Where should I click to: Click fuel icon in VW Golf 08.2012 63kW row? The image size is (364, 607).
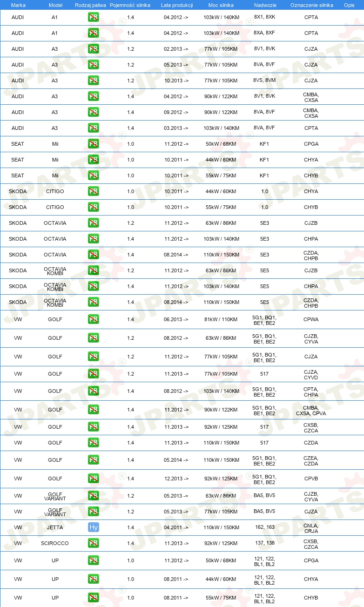click(93, 338)
